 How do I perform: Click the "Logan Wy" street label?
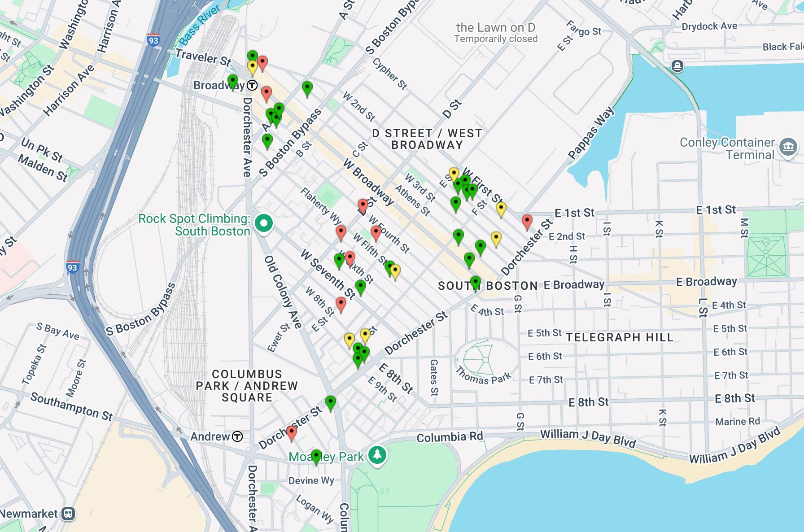click(315, 509)
